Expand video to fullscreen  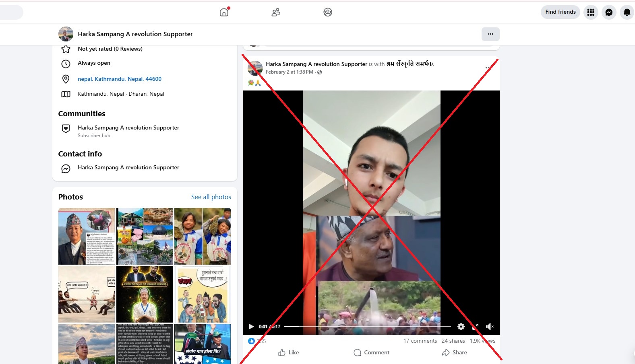coord(475,327)
